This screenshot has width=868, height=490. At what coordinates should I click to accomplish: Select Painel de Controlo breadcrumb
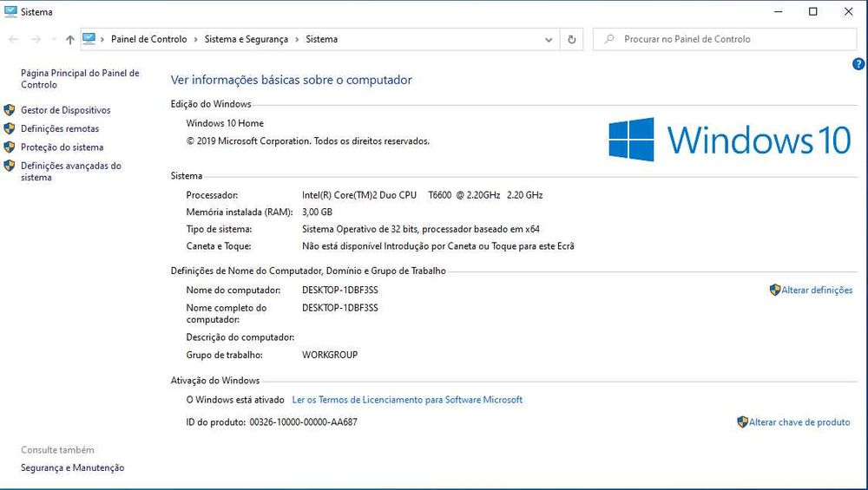[x=149, y=39]
